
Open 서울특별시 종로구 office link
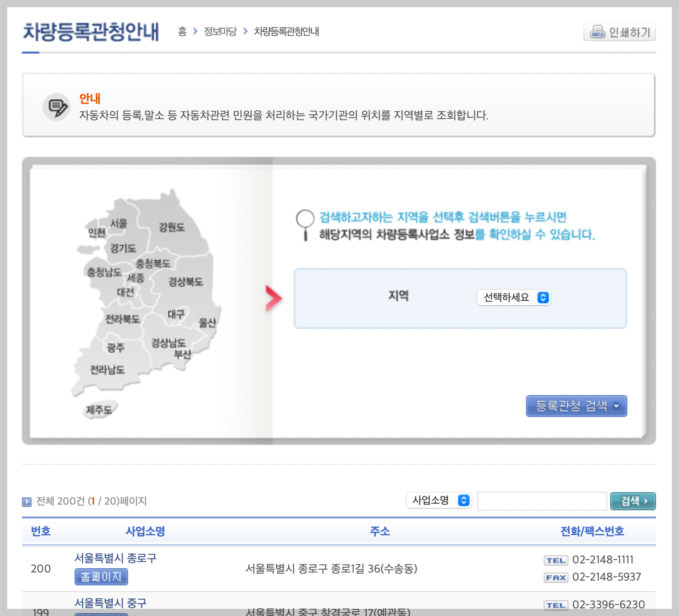pos(116,558)
